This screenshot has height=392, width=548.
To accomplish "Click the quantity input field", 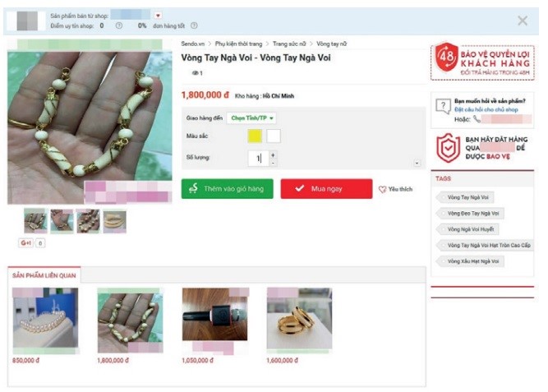I will [x=258, y=159].
